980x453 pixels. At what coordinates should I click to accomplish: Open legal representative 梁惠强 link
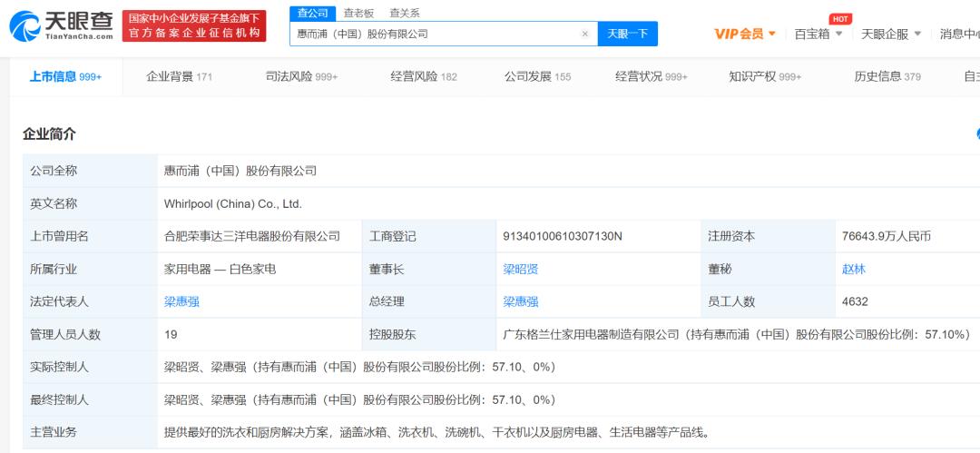click(x=181, y=302)
